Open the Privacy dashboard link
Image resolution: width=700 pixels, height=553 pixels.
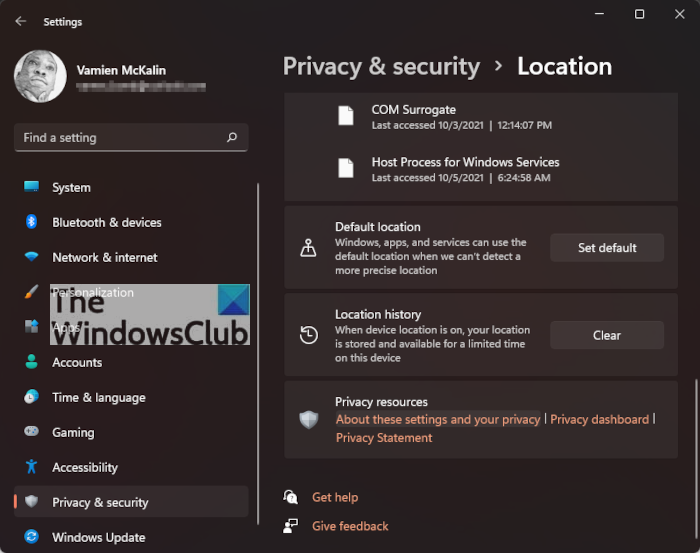[599, 420]
